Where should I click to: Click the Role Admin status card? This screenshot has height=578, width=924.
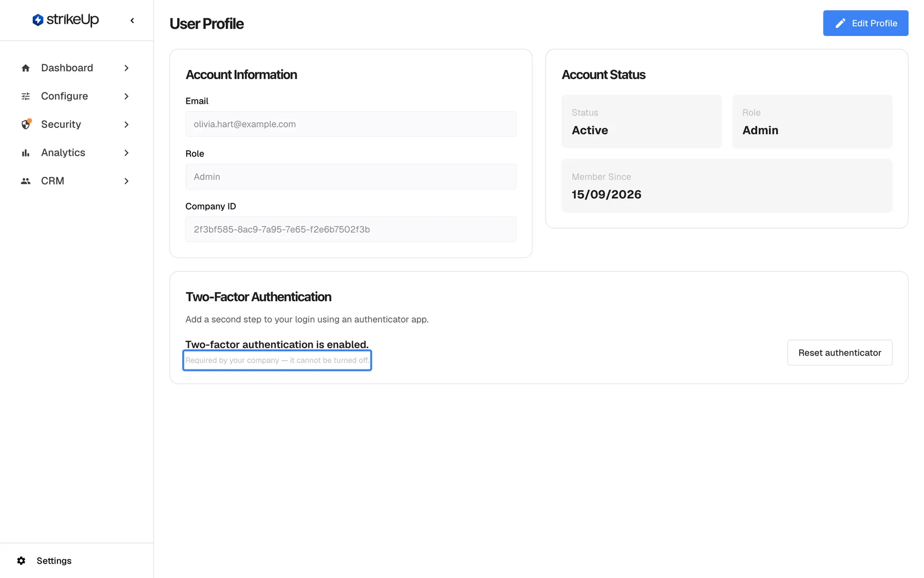click(812, 121)
